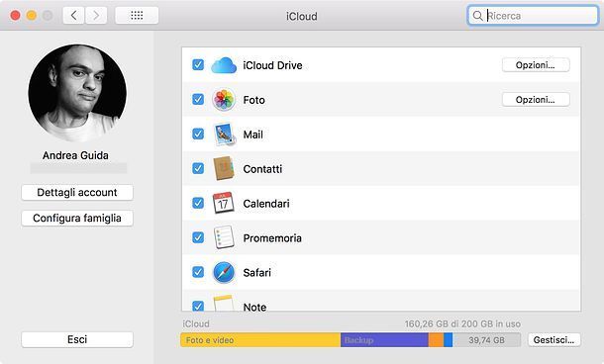Click the Contatti address book icon

(x=224, y=168)
